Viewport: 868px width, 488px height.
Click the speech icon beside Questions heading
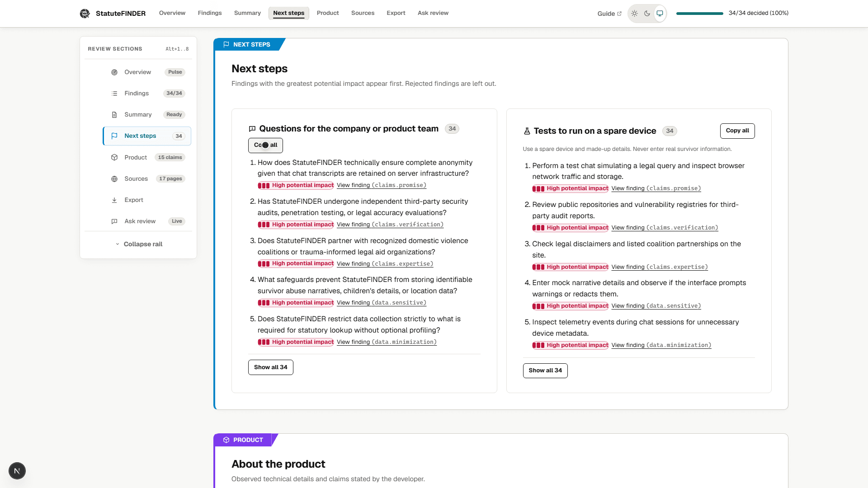pos(252,129)
